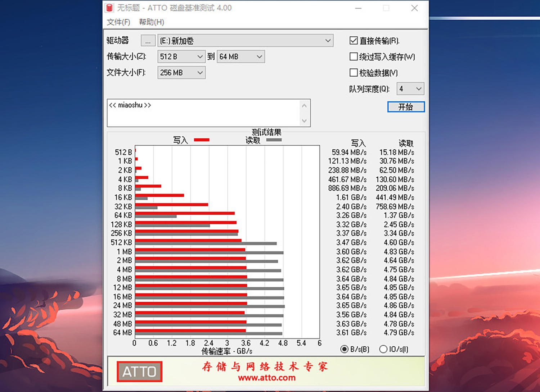Viewport: 540px width, 392px height.
Task: Click the ATTO app icon in title bar
Action: click(110, 8)
